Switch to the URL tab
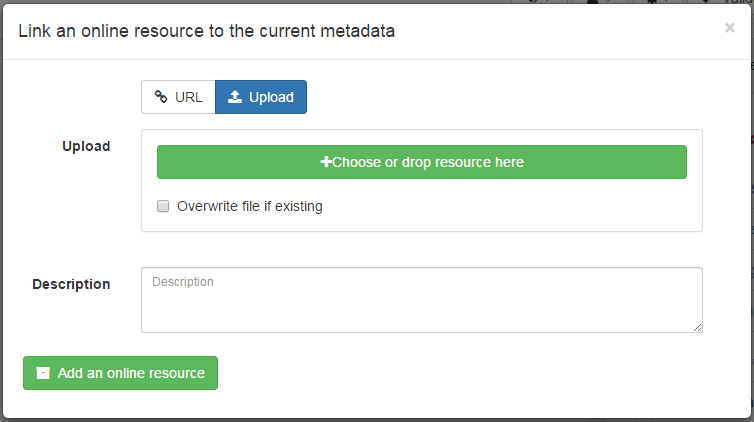The height and width of the screenshot is (422, 754). 178,97
